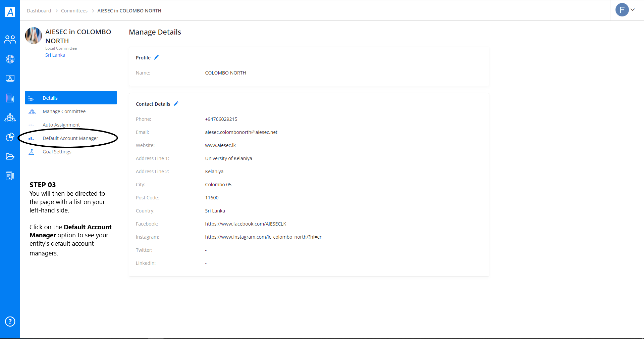This screenshot has width=644, height=339.
Task: Open Manage Committee menu item
Action: (71, 111)
